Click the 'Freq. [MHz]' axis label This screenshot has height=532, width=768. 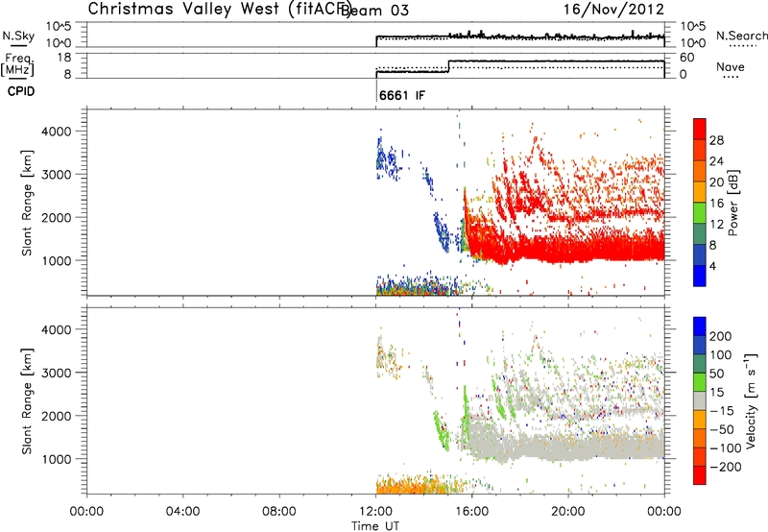pos(18,64)
